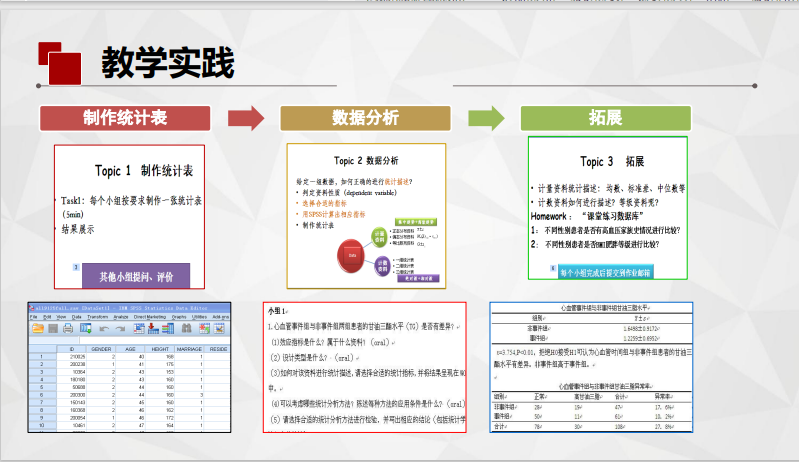Click the RESIDE column header in SPSS
Image resolution: width=799 pixels, height=462 pixels.
point(218,349)
